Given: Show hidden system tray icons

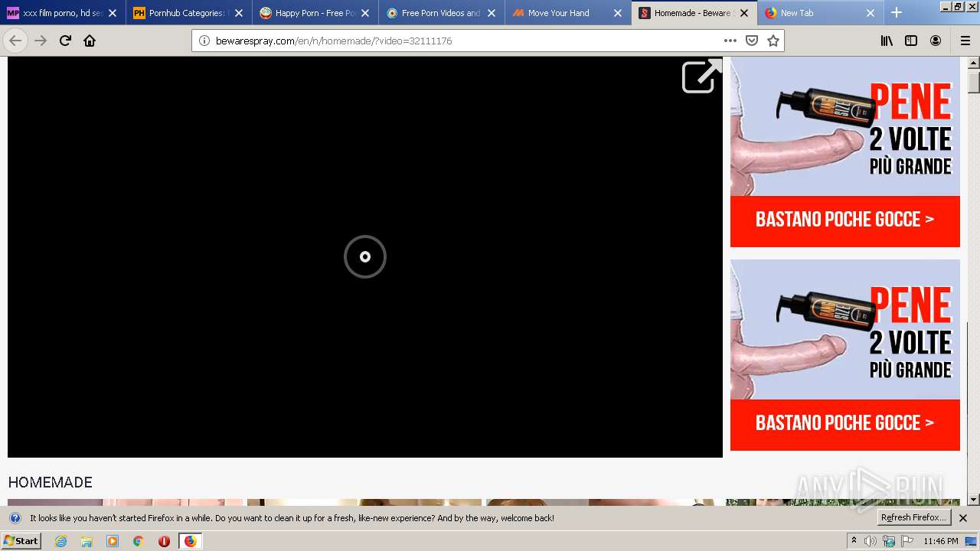Looking at the screenshot, I should [854, 541].
